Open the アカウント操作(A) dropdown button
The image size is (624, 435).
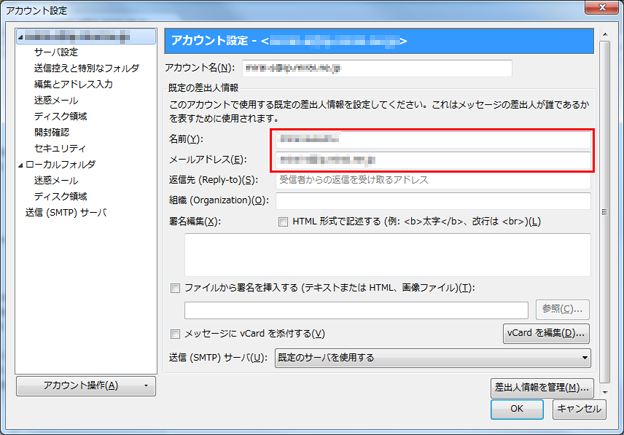tap(86, 386)
